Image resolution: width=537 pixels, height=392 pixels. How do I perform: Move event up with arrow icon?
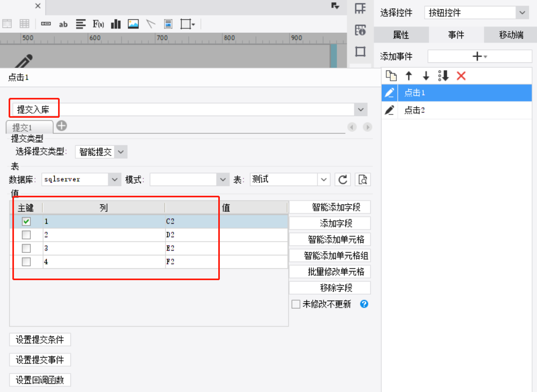pyautogui.click(x=409, y=76)
